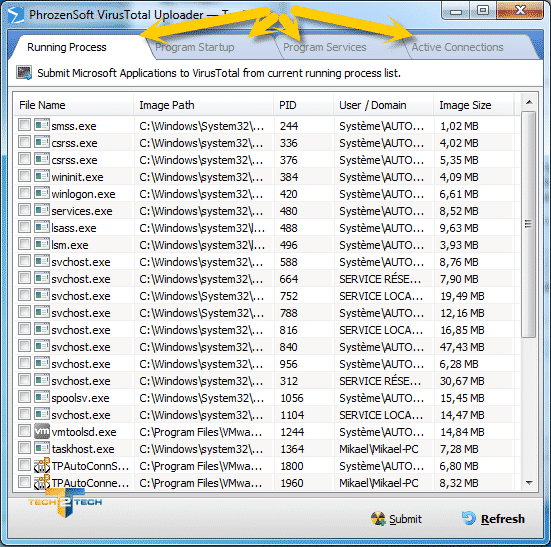Click the TPAutoConnS... process icon
Viewport: 551px width, 547px height.
click(42, 465)
